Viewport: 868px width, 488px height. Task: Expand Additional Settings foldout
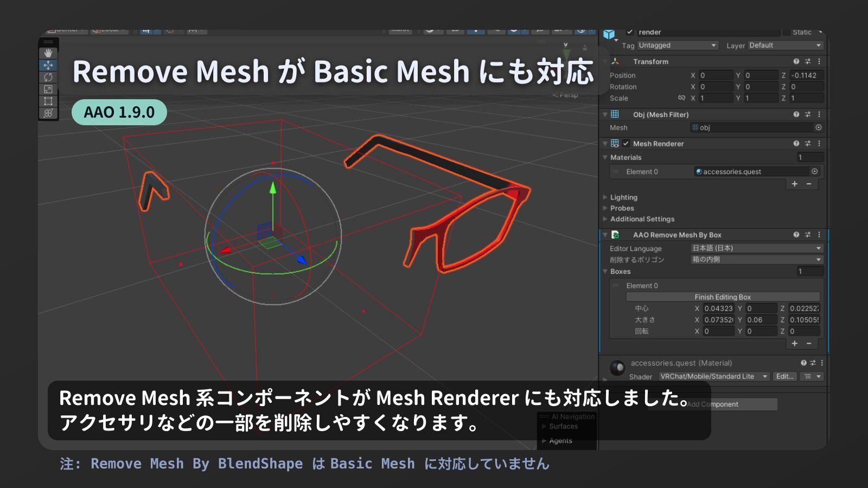point(642,219)
